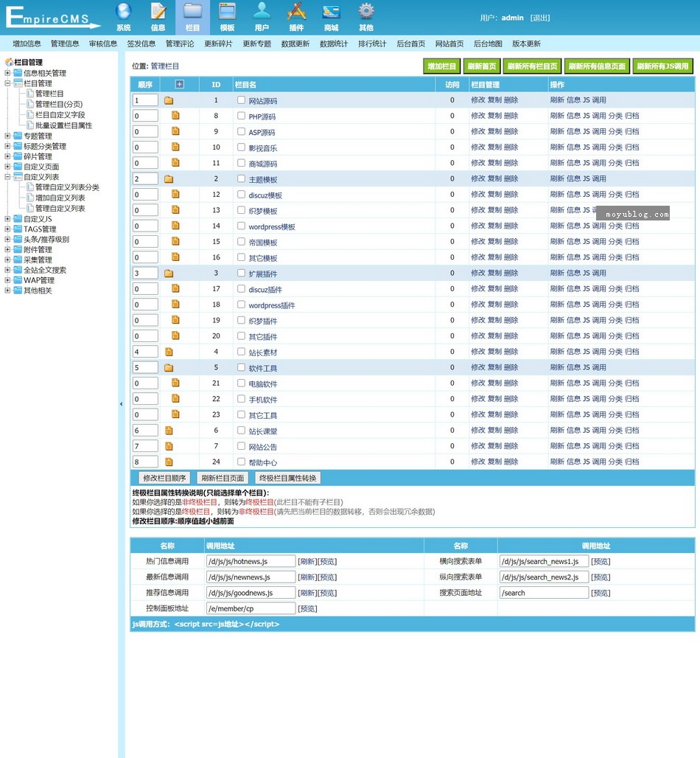This screenshot has width=700, height=758.
Task: Open the 版本更新 menu item
Action: pyautogui.click(x=526, y=44)
